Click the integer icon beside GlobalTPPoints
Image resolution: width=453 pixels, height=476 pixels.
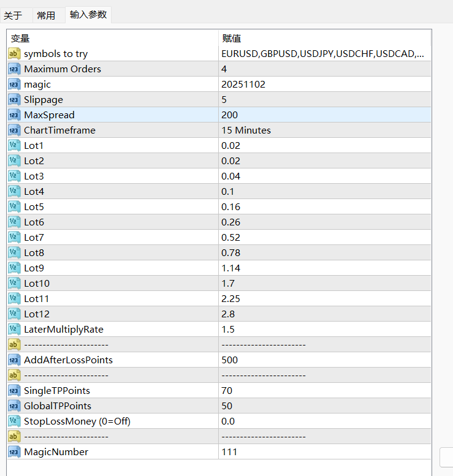pos(14,406)
